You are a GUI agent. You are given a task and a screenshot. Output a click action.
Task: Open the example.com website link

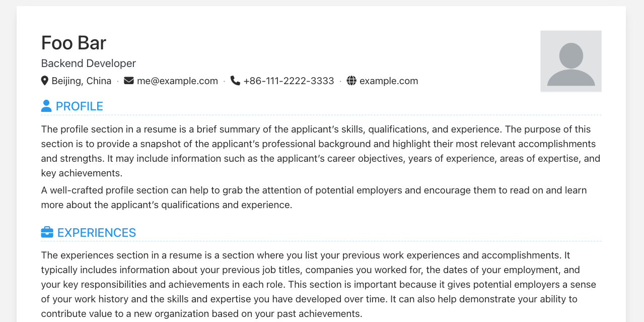tap(389, 81)
